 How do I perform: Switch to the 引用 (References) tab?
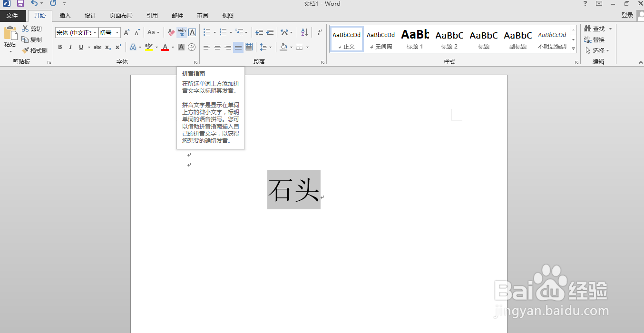(x=152, y=16)
